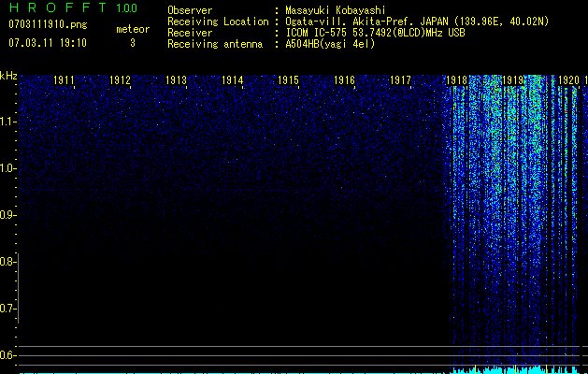This screenshot has height=374, width=588.
Task: Click the 1911 time marker
Action: tap(64, 80)
